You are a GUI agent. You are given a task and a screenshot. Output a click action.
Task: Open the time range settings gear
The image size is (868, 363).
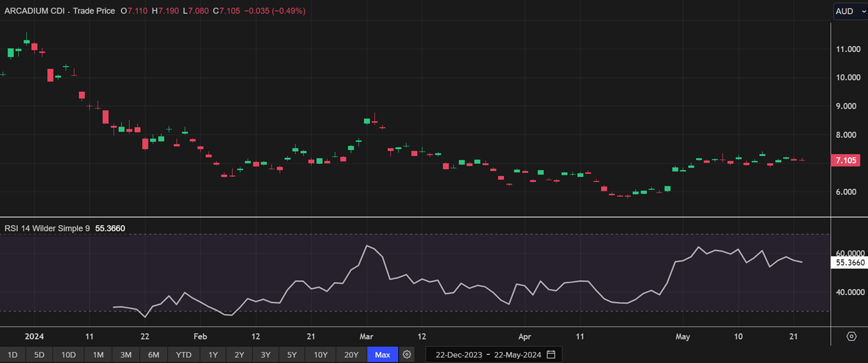pos(406,355)
